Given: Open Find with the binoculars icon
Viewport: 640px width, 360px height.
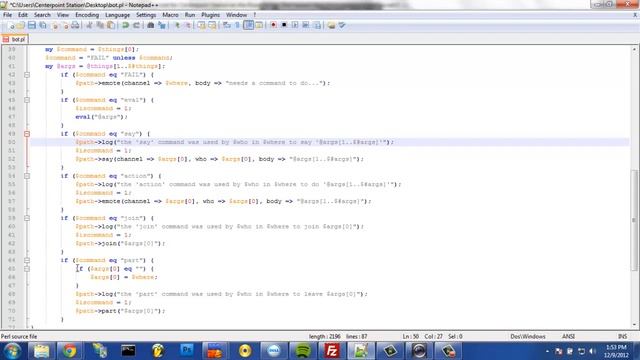Looking at the screenshot, I should (x=151, y=25).
